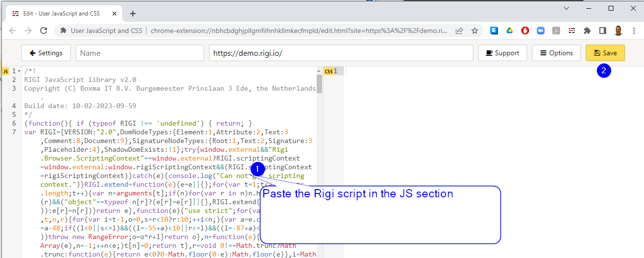Image resolution: width=644 pixels, height=258 pixels.
Task: Click the browser back arrow
Action: tap(13, 31)
